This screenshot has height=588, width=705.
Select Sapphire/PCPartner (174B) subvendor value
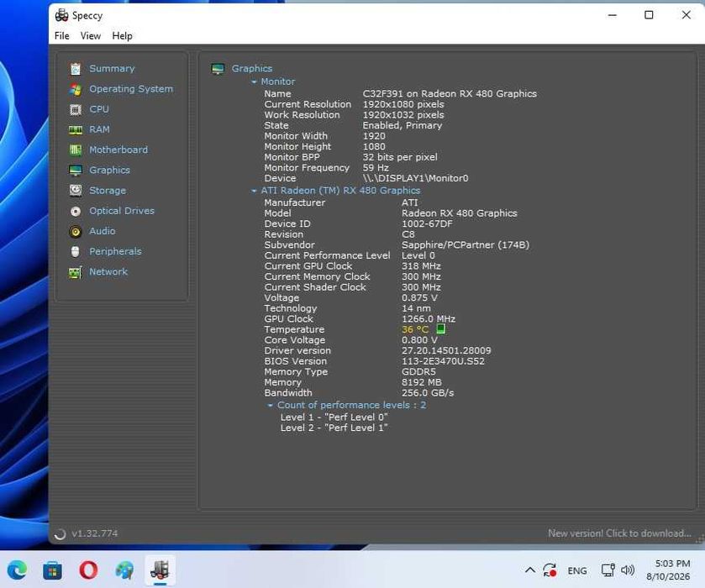pyautogui.click(x=465, y=245)
